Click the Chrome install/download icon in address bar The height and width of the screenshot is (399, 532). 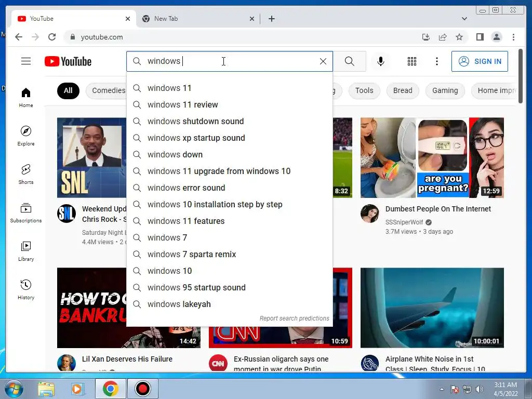tap(426, 37)
